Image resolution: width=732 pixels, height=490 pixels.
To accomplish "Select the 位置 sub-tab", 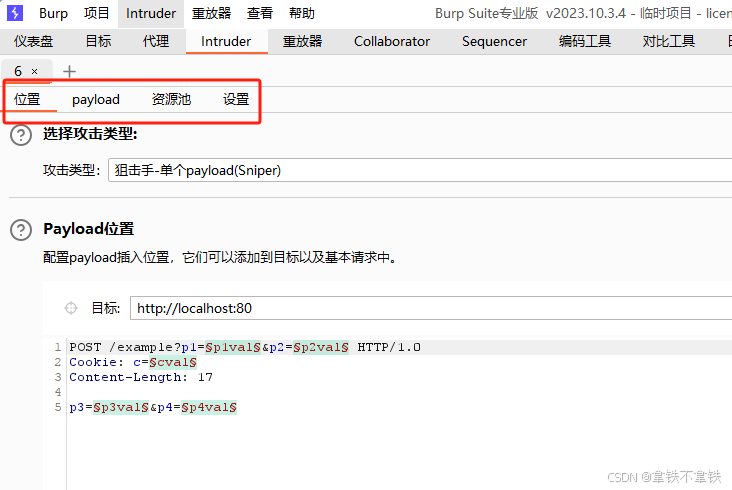I will [x=27, y=99].
